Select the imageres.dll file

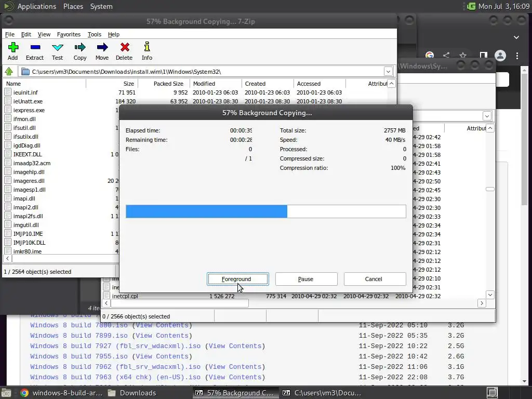coord(29,181)
